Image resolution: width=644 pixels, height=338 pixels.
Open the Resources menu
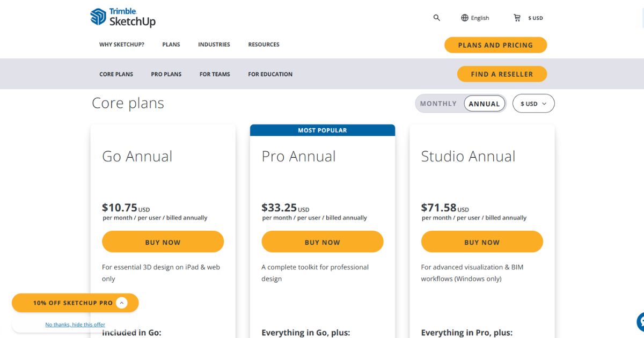pos(264,45)
